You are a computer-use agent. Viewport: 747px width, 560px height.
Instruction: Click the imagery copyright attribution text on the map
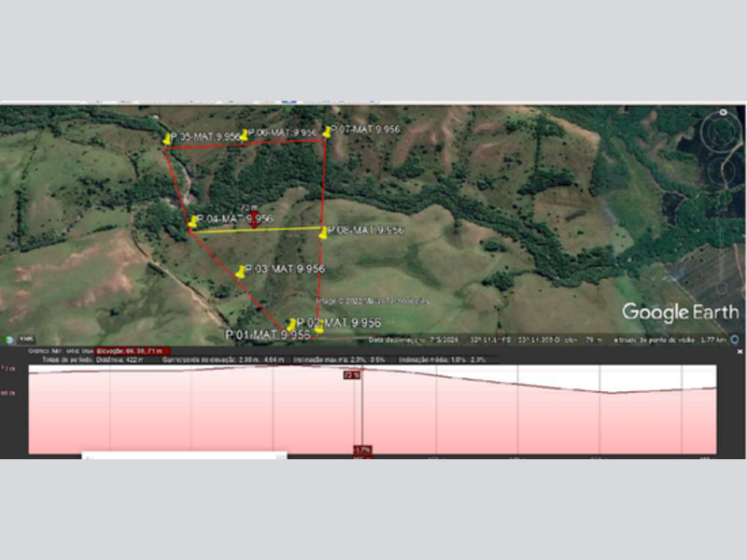373,301
